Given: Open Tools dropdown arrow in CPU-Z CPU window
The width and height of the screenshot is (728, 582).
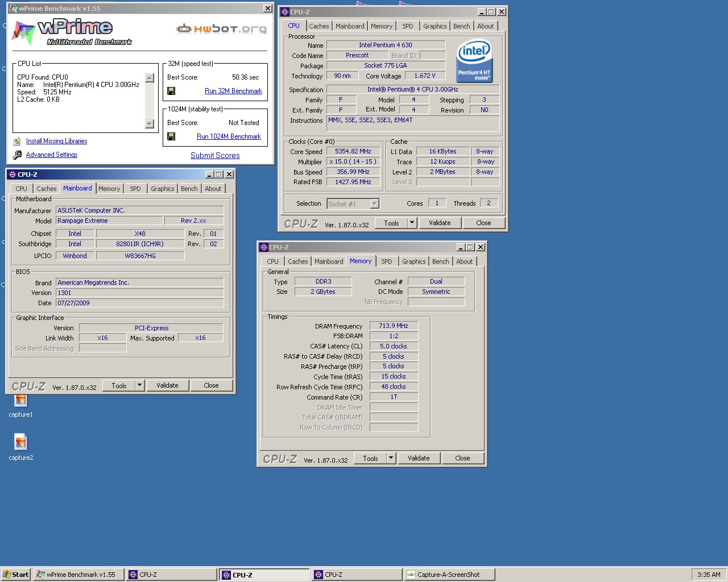Looking at the screenshot, I should point(412,223).
